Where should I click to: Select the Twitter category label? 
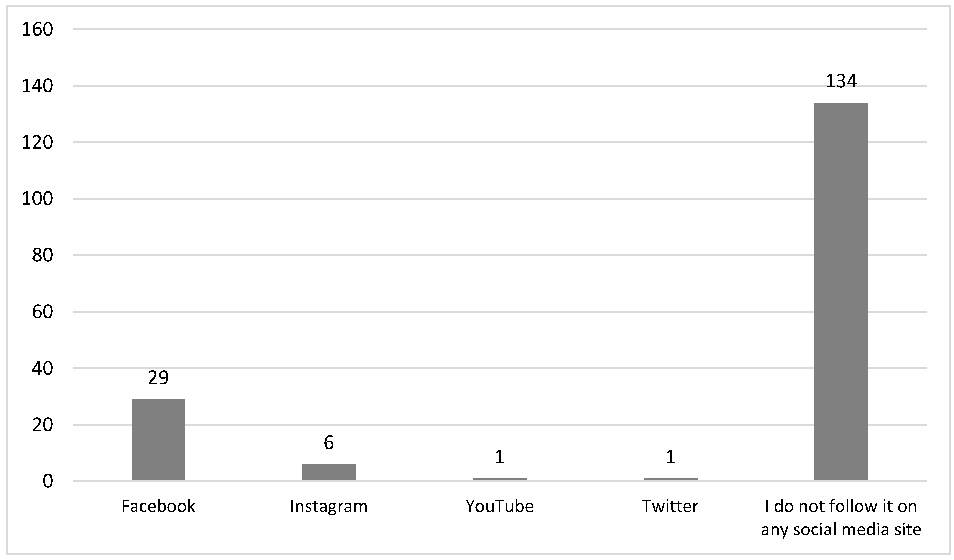click(x=670, y=506)
